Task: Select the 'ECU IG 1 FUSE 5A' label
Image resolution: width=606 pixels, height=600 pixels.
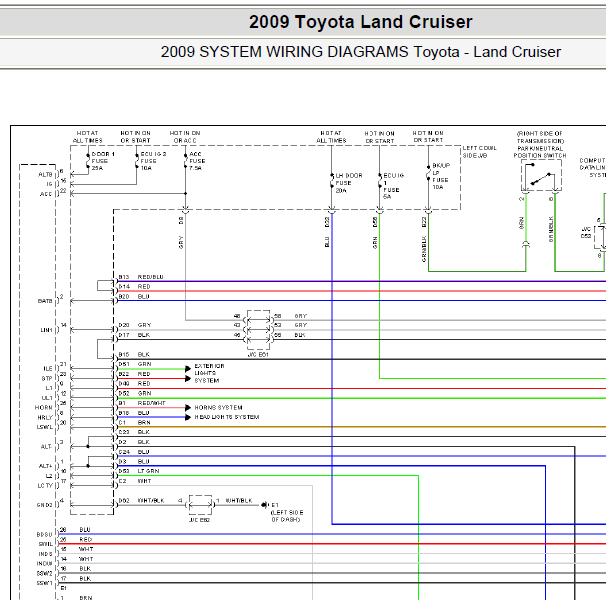Action: coord(393,186)
